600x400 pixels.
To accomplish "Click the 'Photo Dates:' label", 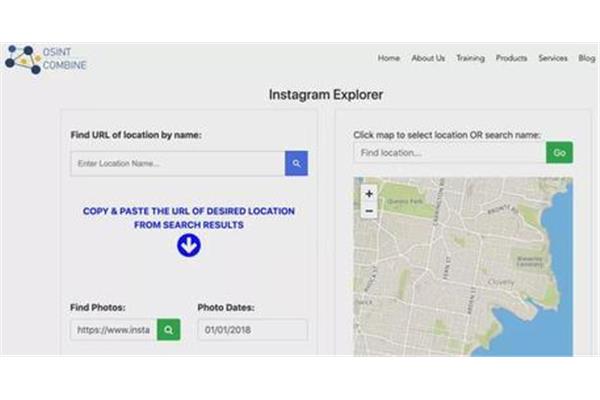I will pyautogui.click(x=226, y=307).
